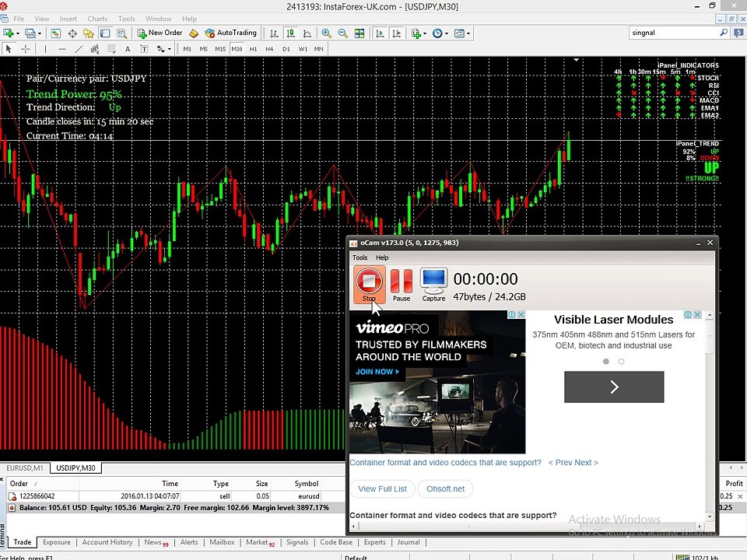Zoom in on the chart
This screenshot has height=560, width=747.
point(326,33)
